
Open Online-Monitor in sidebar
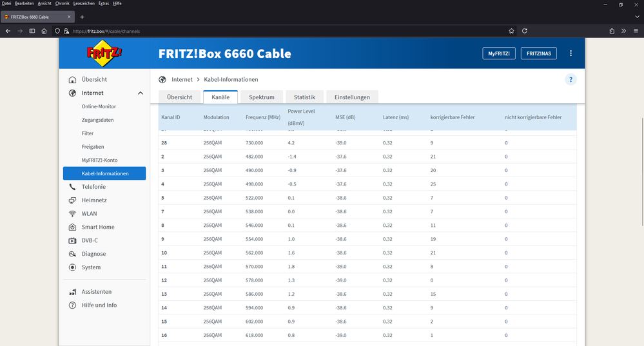[99, 106]
